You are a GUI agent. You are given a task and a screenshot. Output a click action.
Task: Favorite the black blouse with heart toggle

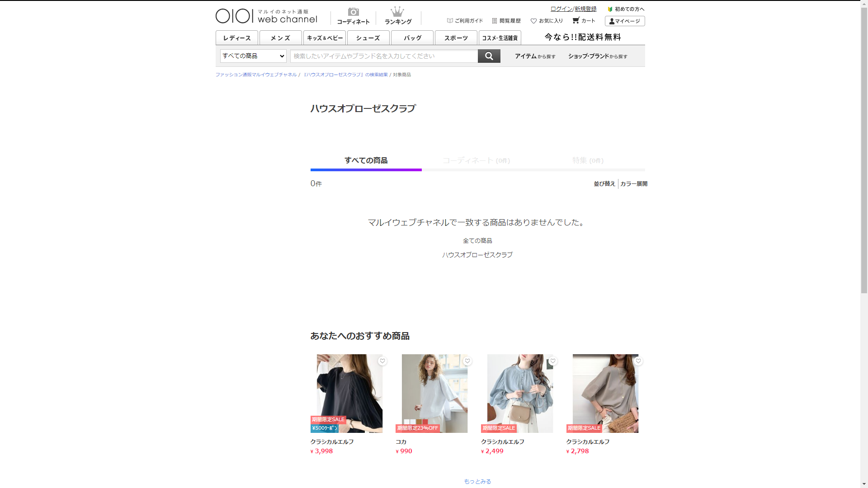coord(382,361)
